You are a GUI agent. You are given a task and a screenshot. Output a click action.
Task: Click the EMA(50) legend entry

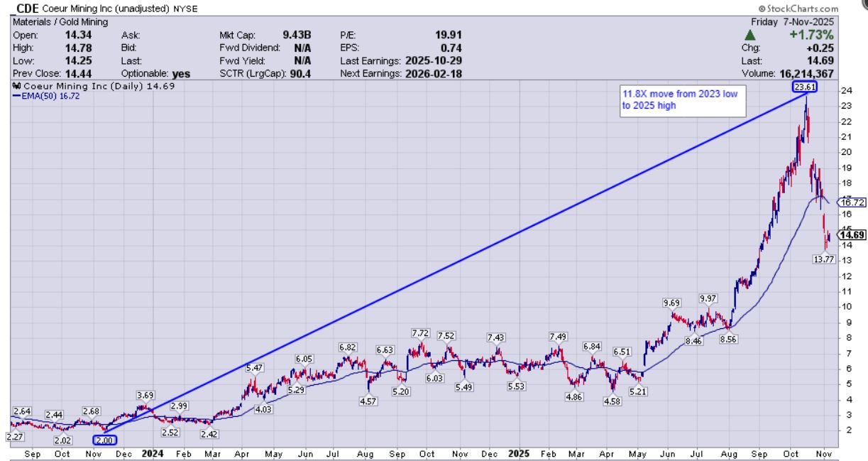[x=48, y=95]
